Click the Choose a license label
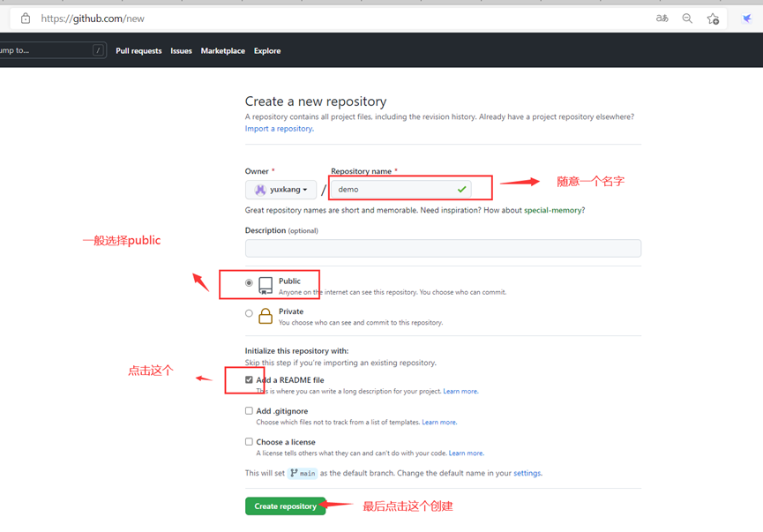The width and height of the screenshot is (763, 532). [286, 442]
